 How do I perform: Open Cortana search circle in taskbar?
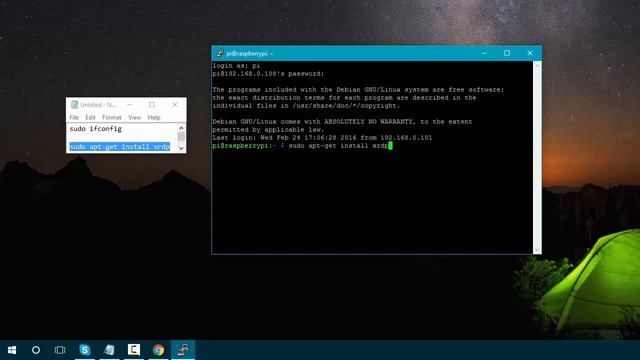coord(36,350)
